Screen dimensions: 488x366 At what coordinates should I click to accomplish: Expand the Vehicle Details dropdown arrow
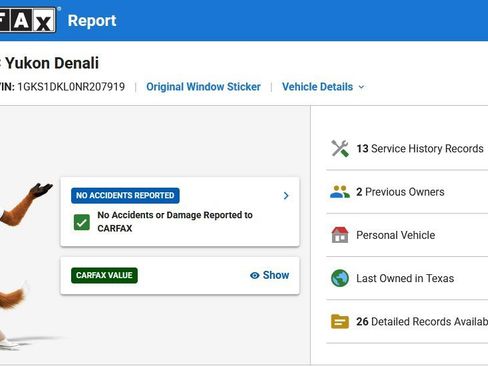point(361,87)
